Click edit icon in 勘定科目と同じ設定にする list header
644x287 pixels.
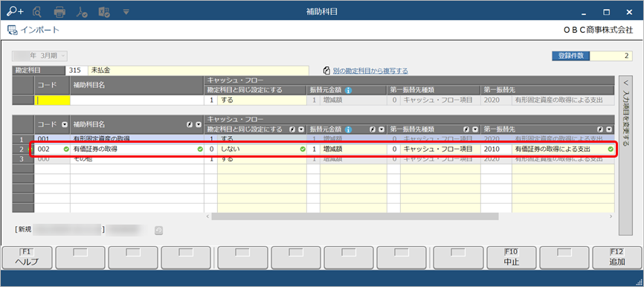(x=293, y=129)
